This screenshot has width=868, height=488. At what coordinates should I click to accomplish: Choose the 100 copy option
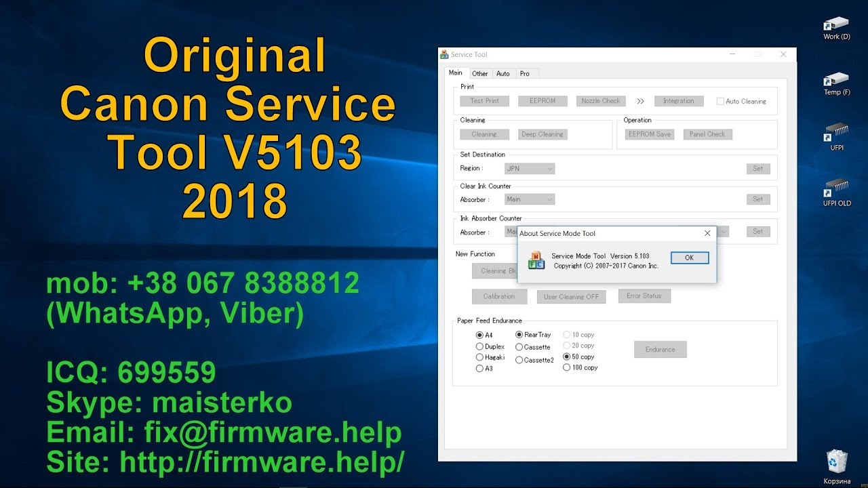pyautogui.click(x=567, y=367)
